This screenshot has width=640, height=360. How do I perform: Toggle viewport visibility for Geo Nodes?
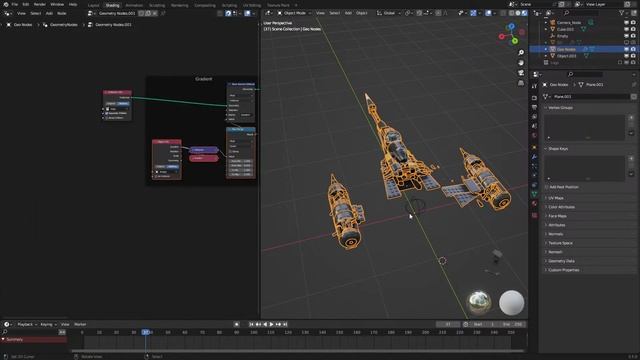click(x=627, y=49)
